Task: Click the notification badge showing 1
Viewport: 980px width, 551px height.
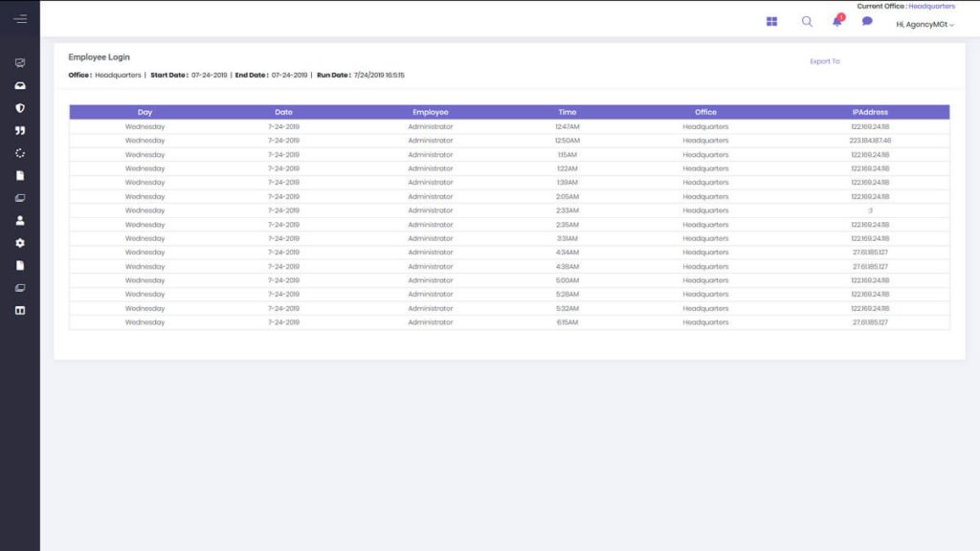Action: click(x=841, y=15)
